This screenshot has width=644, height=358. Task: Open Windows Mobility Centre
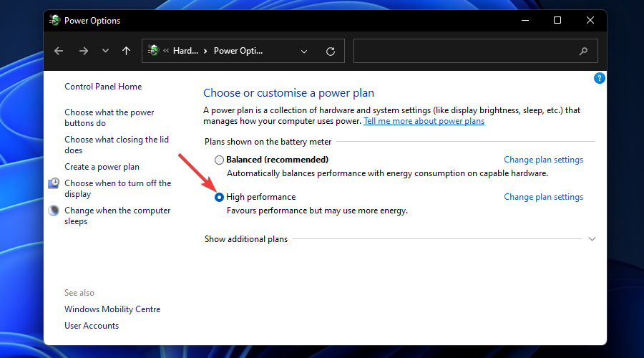click(112, 309)
